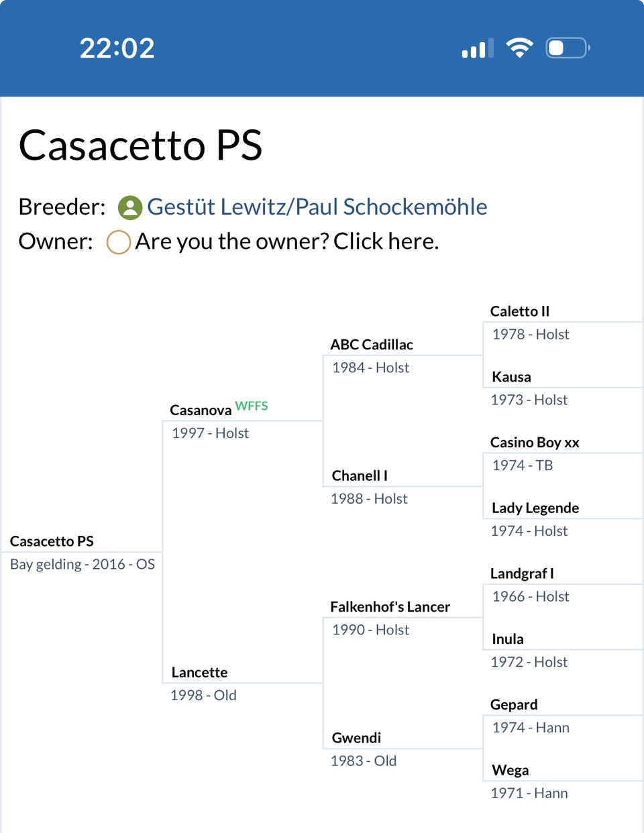Tap the 22:02 clock in status bar
Image resolution: width=644 pixels, height=833 pixels.
[117, 48]
